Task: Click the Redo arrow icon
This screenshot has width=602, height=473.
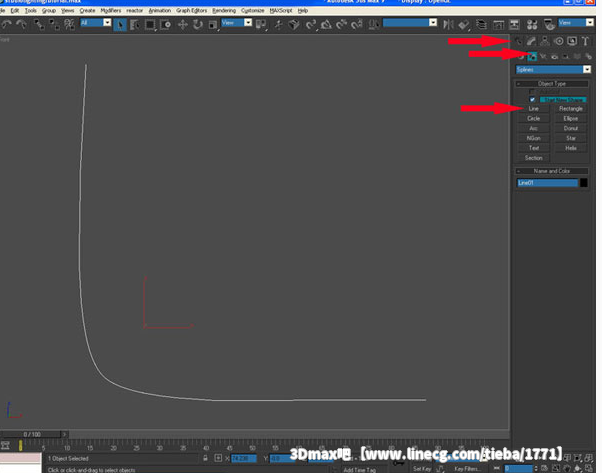Action: (22, 25)
